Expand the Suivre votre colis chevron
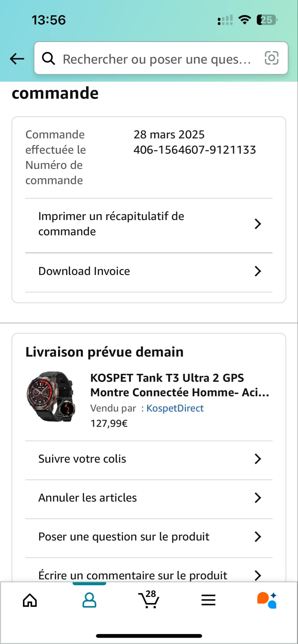 258,459
